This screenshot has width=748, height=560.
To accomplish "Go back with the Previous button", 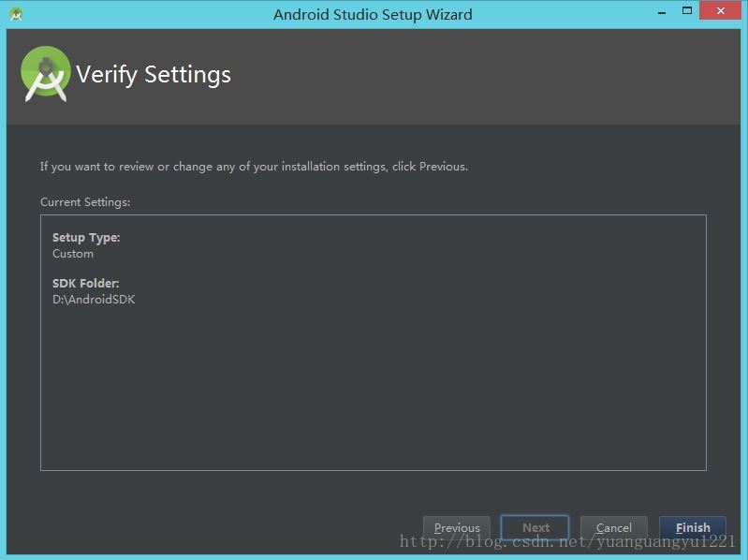I will click(457, 527).
